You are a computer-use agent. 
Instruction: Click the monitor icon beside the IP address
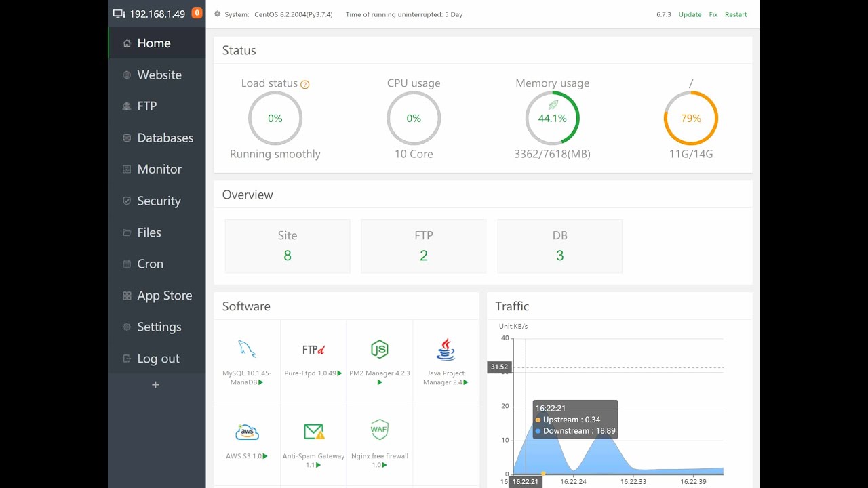(x=119, y=14)
